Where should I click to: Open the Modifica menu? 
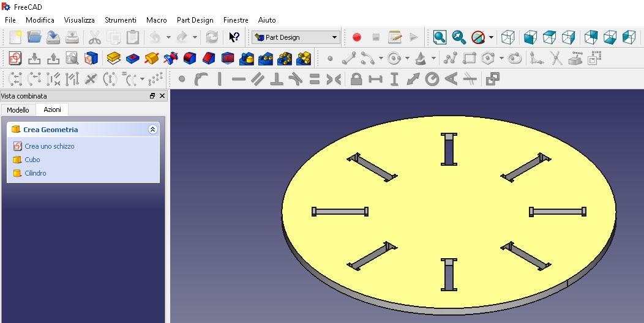tap(40, 20)
